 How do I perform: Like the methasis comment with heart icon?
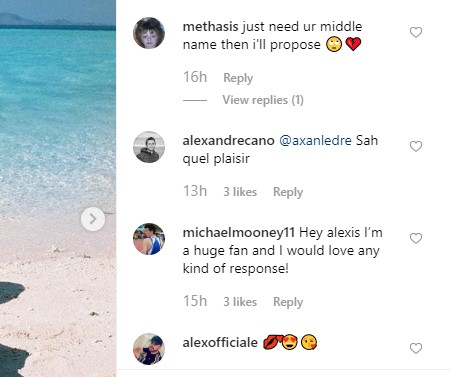click(416, 32)
